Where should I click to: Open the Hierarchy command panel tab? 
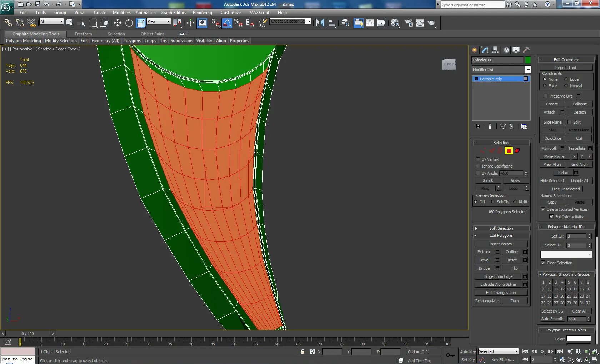tap(495, 50)
